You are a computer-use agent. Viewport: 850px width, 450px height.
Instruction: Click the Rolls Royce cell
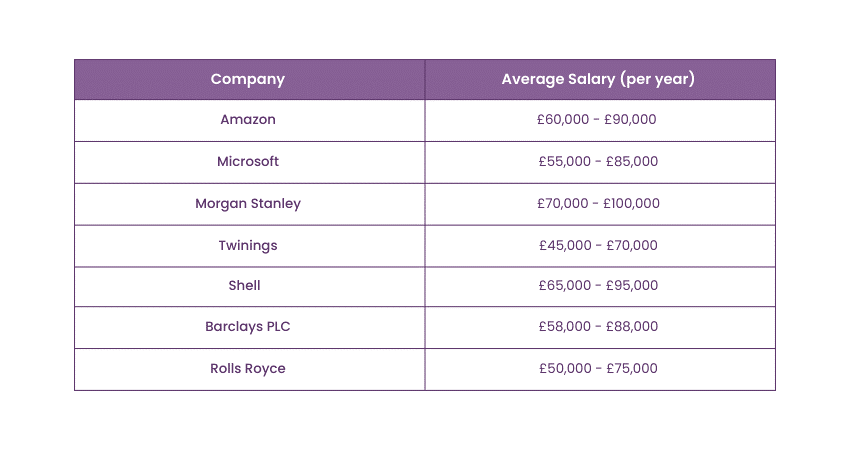pos(248,368)
